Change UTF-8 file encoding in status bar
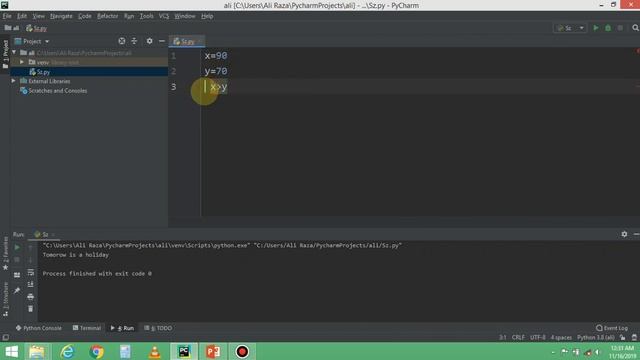This screenshot has height=360, width=640. pos(538,338)
